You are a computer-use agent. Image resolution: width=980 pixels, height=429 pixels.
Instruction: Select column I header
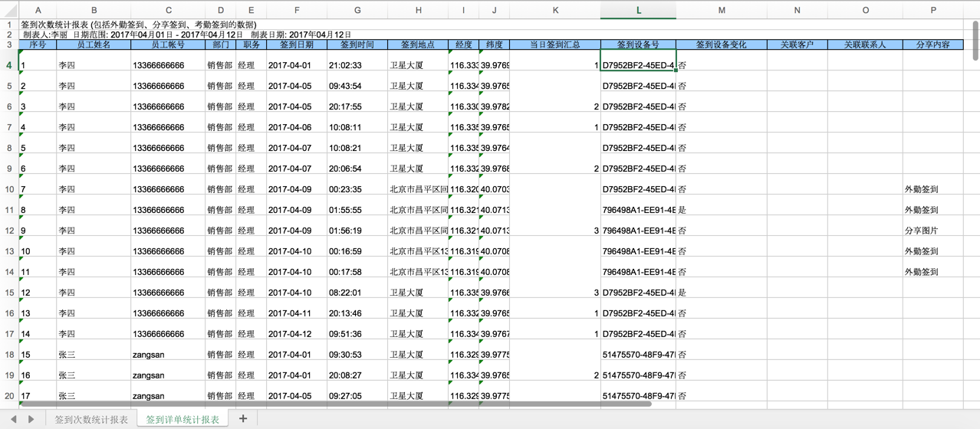463,10
